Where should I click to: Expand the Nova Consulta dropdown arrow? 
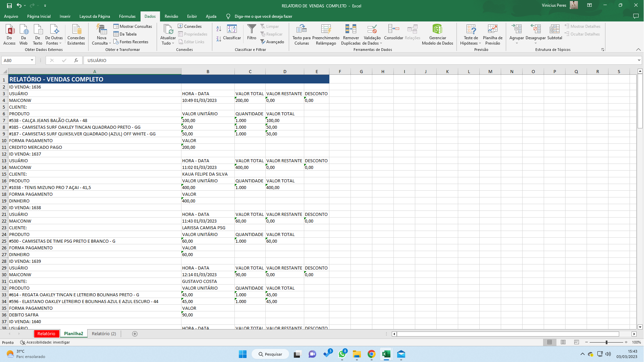click(110, 43)
